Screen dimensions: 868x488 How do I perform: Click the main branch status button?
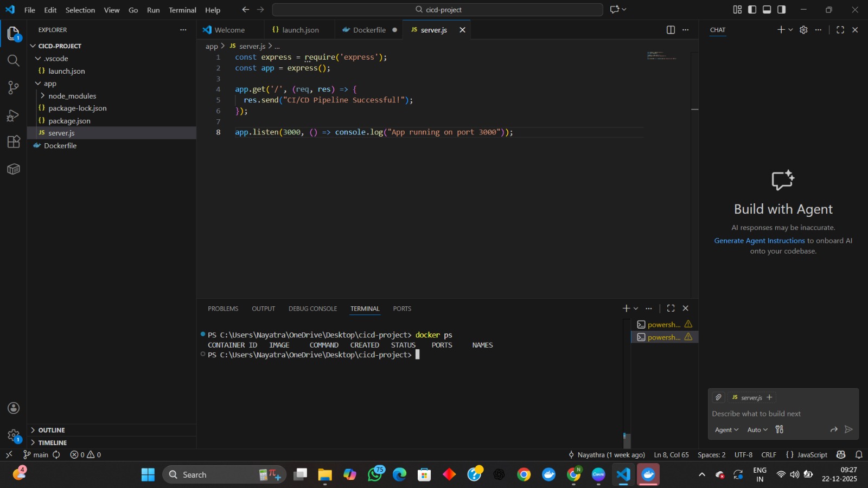pyautogui.click(x=36, y=455)
